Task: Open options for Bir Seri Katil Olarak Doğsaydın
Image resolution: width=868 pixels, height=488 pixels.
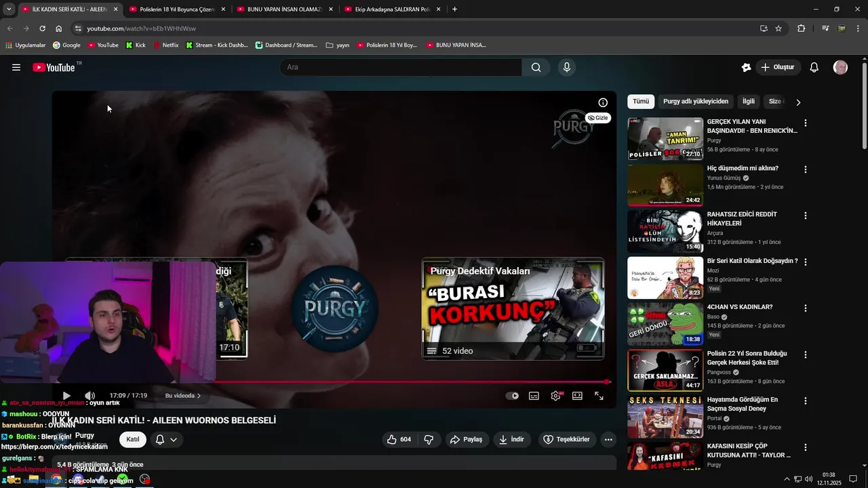Action: (x=806, y=262)
